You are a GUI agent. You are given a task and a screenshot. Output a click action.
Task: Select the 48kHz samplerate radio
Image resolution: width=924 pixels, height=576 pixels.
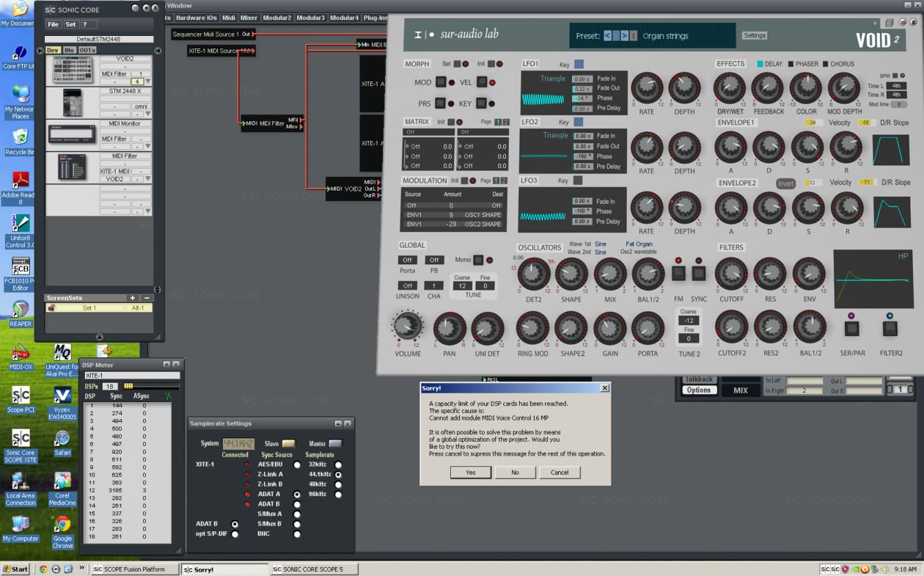338,484
